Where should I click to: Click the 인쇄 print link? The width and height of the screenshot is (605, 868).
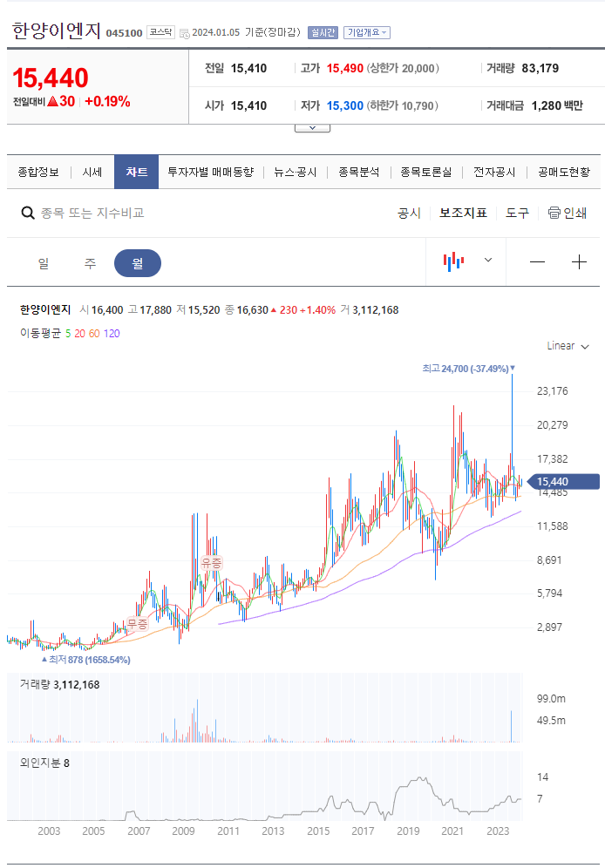pyautogui.click(x=575, y=214)
